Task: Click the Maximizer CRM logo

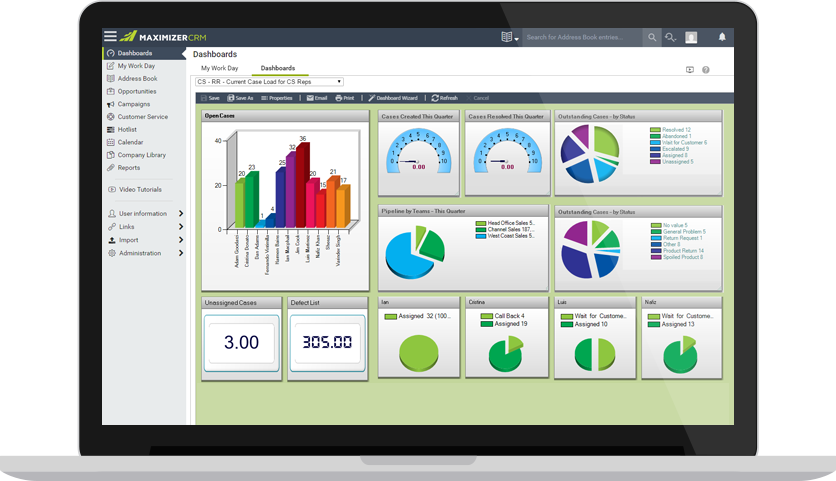Action: point(163,37)
